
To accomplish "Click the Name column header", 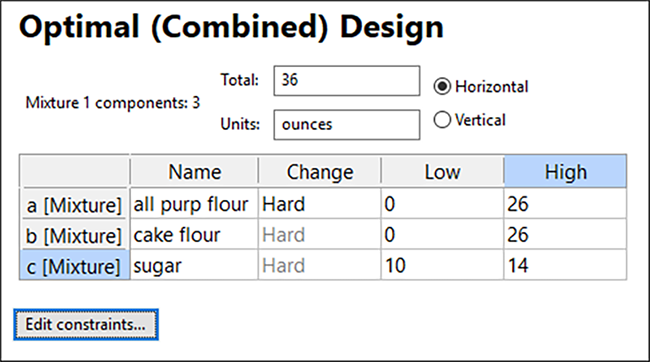I will 194,172.
